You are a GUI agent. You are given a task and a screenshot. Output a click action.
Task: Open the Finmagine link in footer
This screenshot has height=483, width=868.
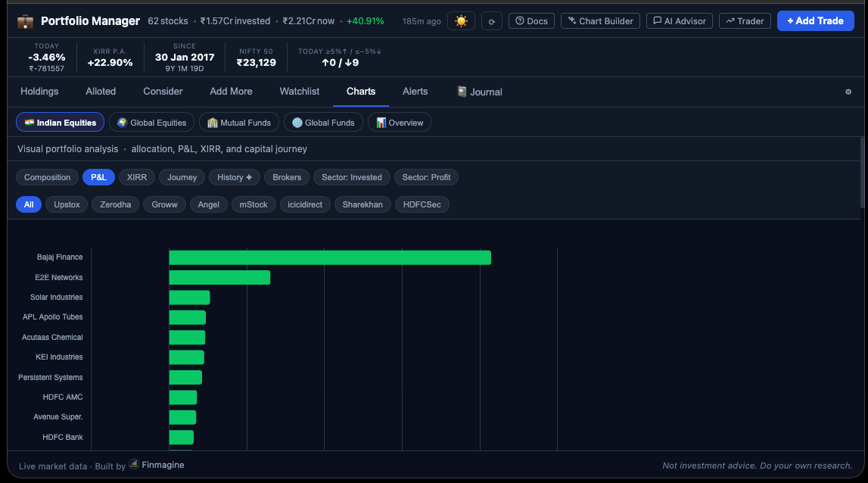[x=157, y=465]
